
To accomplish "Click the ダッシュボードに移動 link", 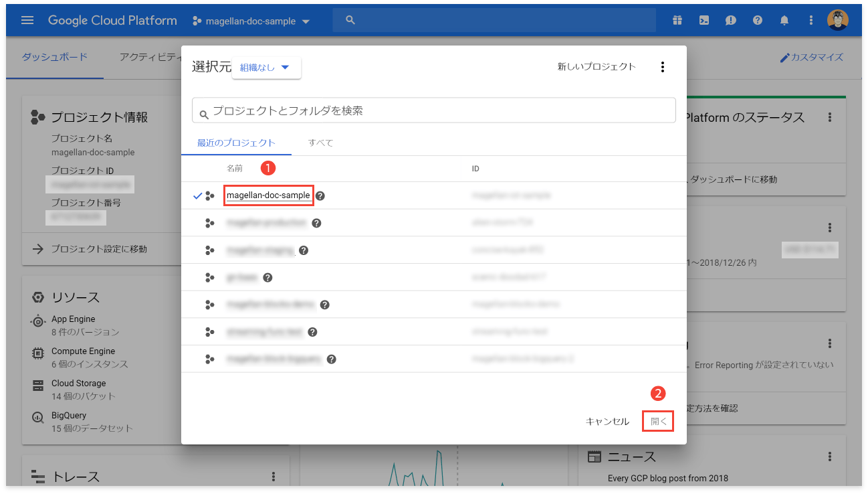I will point(732,179).
